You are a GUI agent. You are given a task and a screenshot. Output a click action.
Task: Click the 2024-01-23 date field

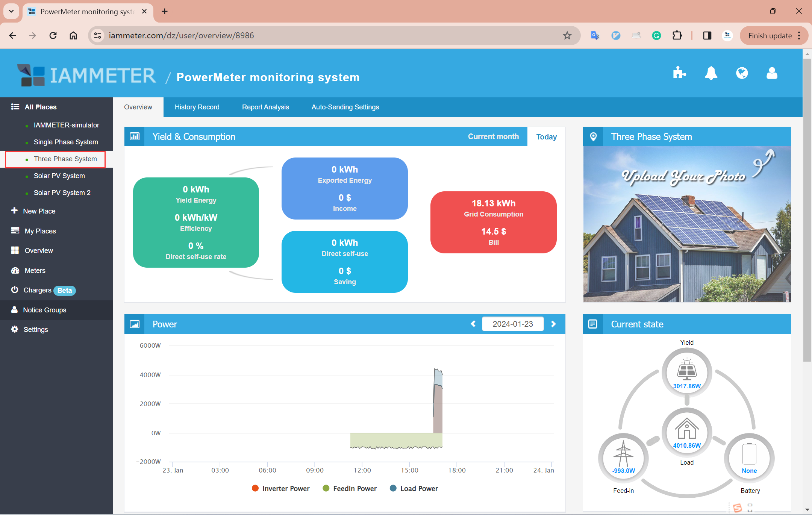point(513,324)
